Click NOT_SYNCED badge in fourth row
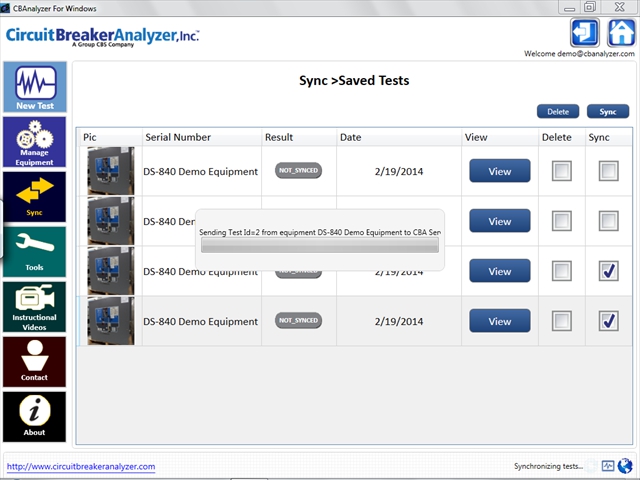 point(298,320)
